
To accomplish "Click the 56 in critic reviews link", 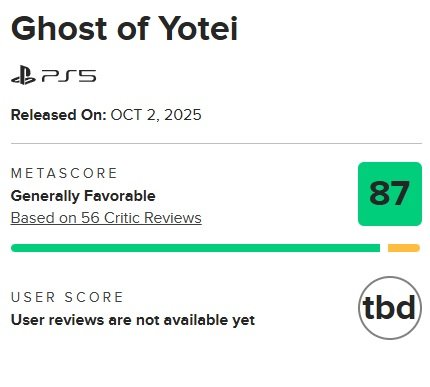I will [x=90, y=218].
